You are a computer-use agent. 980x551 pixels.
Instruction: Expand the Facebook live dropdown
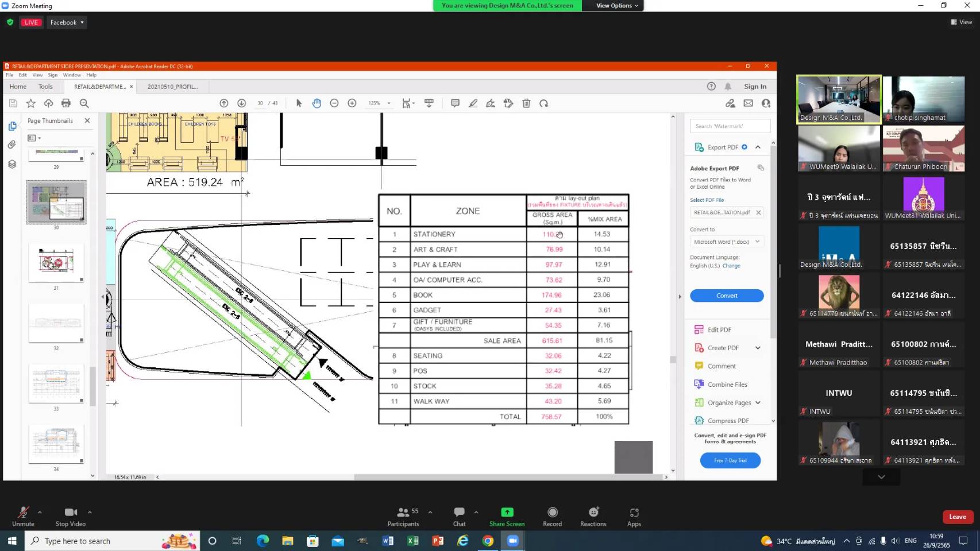click(x=67, y=22)
